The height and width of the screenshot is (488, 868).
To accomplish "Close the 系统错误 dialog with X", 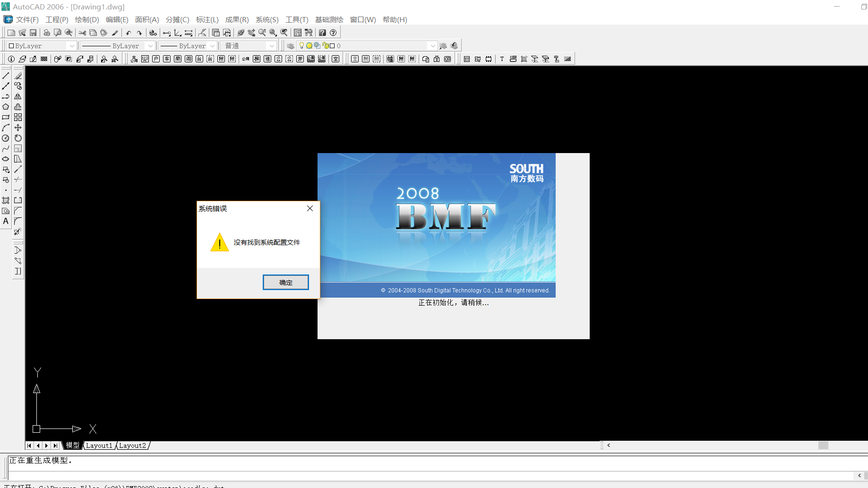I will 310,208.
